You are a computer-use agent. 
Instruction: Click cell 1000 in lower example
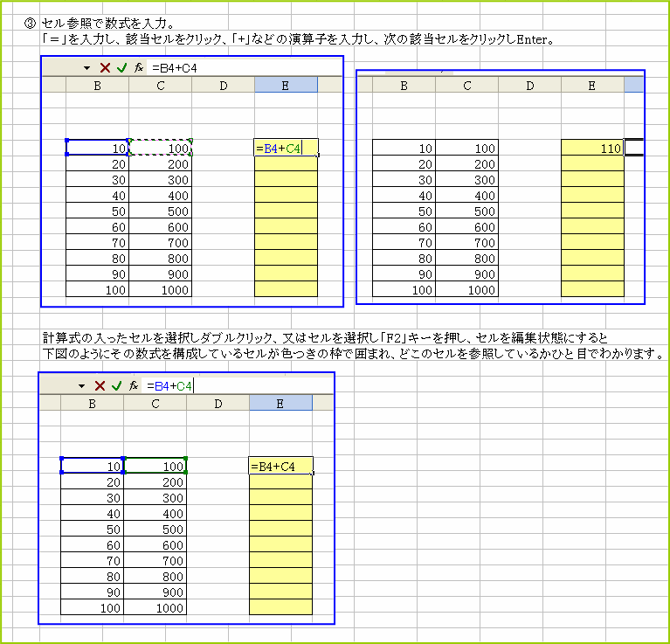point(155,607)
